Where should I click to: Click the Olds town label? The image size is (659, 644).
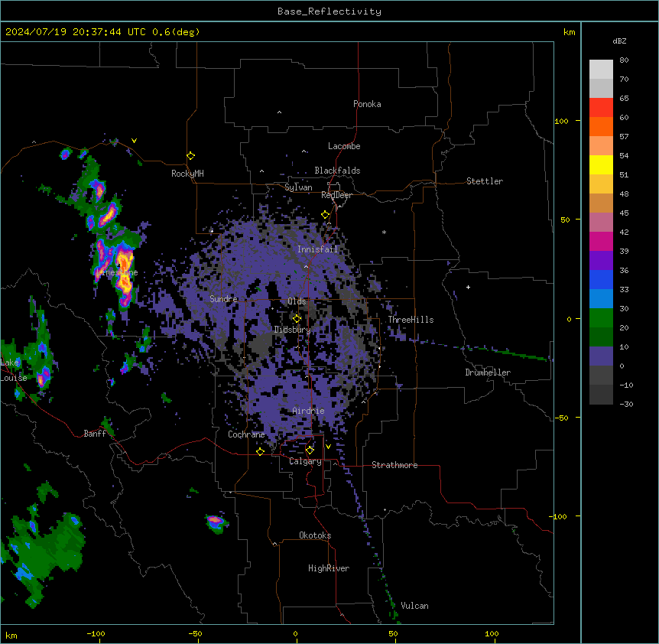(297, 301)
